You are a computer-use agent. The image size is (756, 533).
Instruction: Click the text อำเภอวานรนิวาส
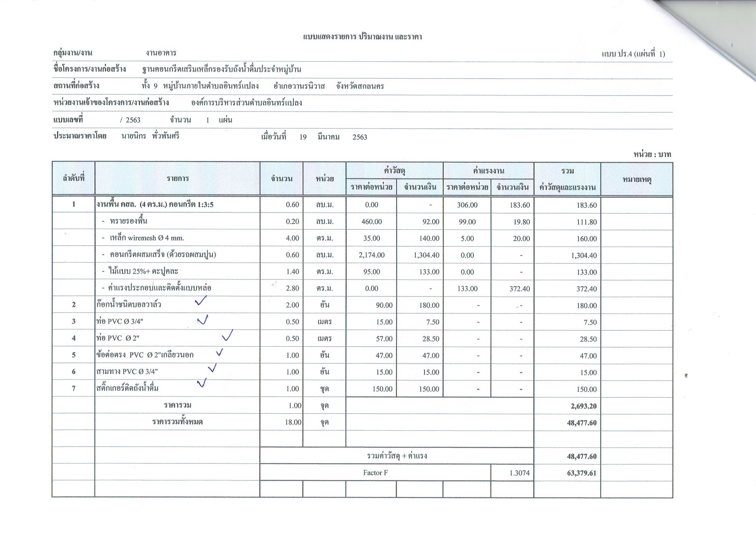pos(299,86)
